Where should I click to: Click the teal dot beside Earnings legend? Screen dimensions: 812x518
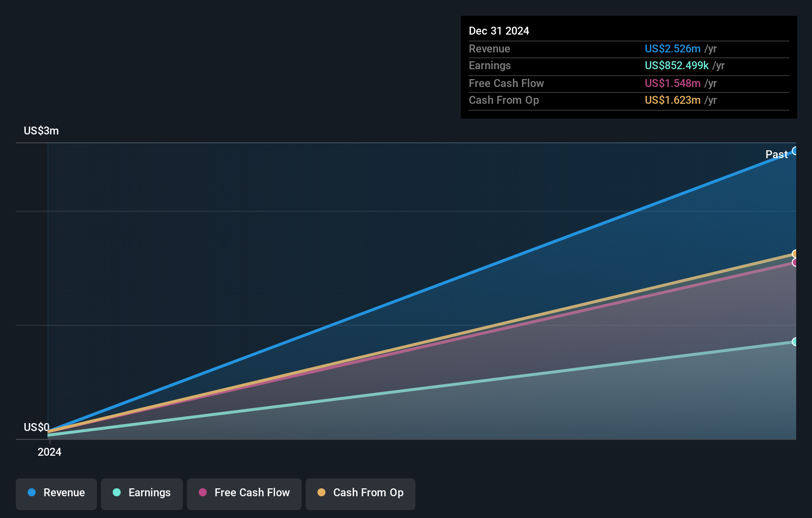[x=117, y=492]
